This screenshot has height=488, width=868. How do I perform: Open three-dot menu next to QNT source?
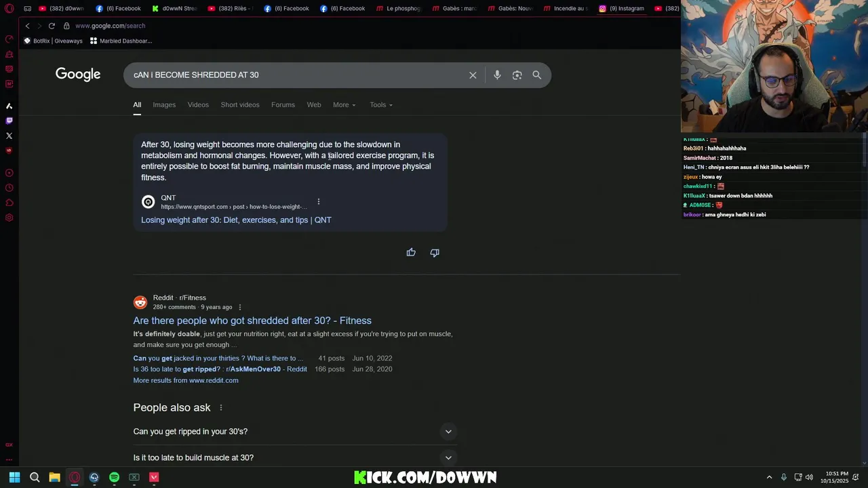pos(318,201)
